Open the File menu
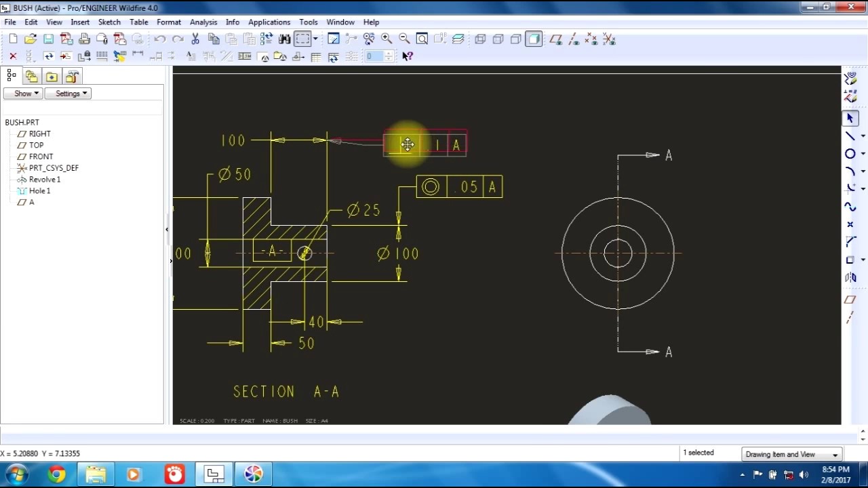Screen dimensions: 868x488 10,22
